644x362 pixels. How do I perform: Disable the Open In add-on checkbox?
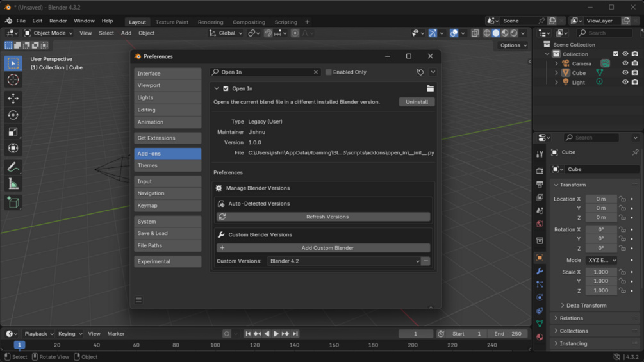coord(226,88)
